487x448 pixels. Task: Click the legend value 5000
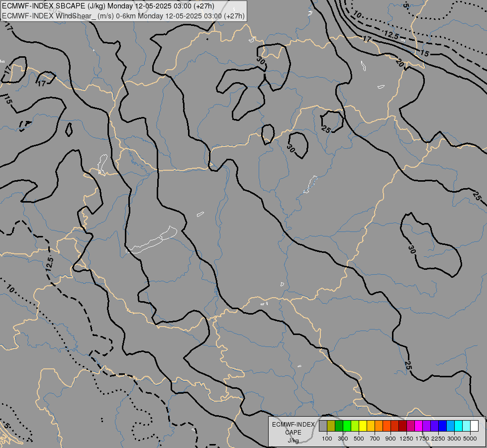tap(470, 439)
